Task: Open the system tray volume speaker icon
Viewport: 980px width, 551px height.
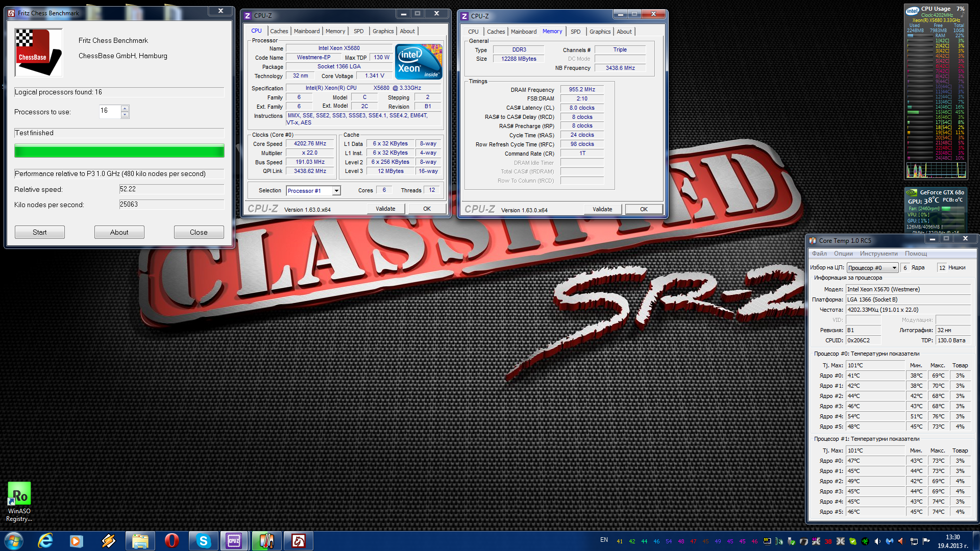Action: tap(877, 541)
